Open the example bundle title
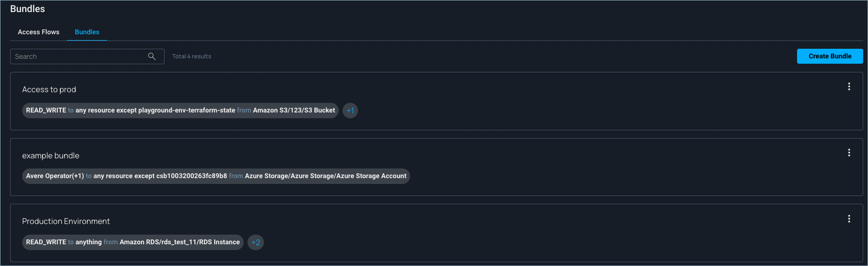 51,155
